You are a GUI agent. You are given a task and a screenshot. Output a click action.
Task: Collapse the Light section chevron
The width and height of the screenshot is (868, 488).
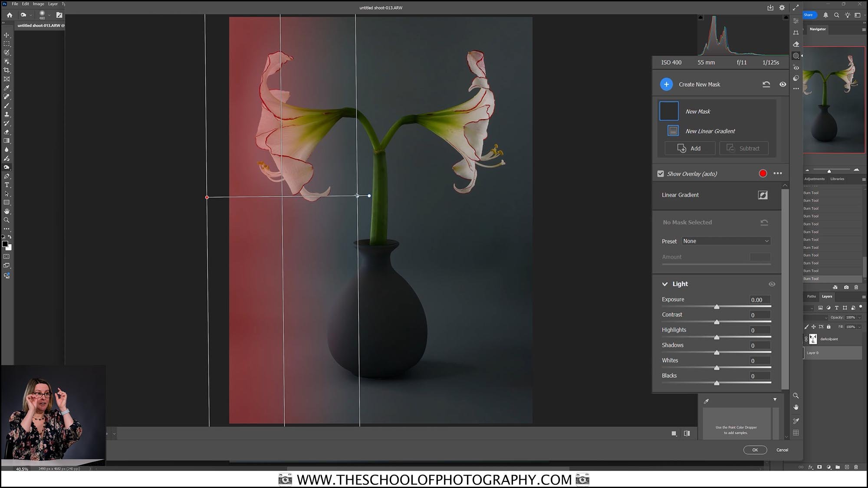coord(665,284)
